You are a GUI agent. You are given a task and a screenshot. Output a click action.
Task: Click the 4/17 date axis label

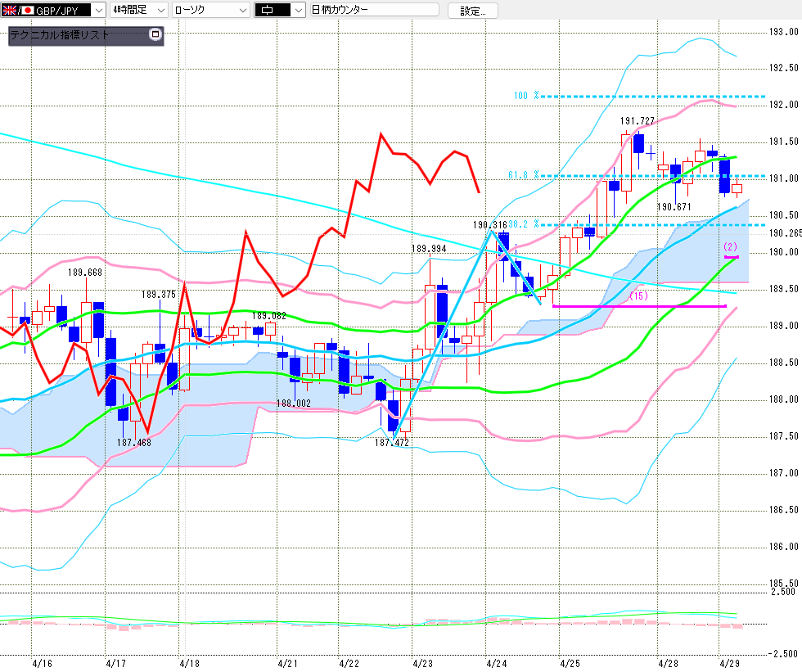[x=115, y=663]
